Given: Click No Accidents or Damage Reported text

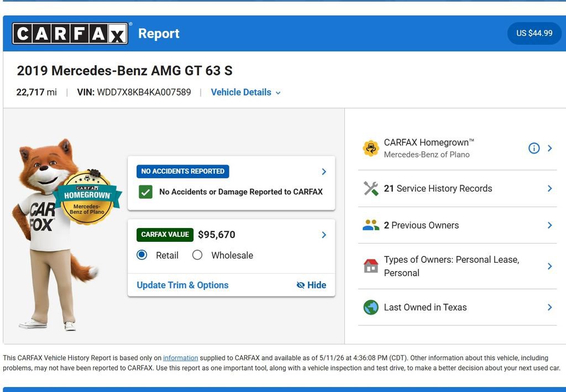Looking at the screenshot, I should click(241, 192).
